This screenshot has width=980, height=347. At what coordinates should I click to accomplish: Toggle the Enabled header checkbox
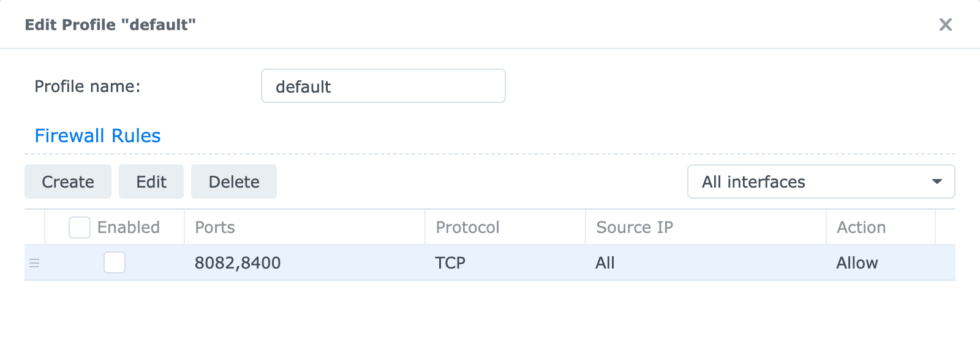pos(80,227)
